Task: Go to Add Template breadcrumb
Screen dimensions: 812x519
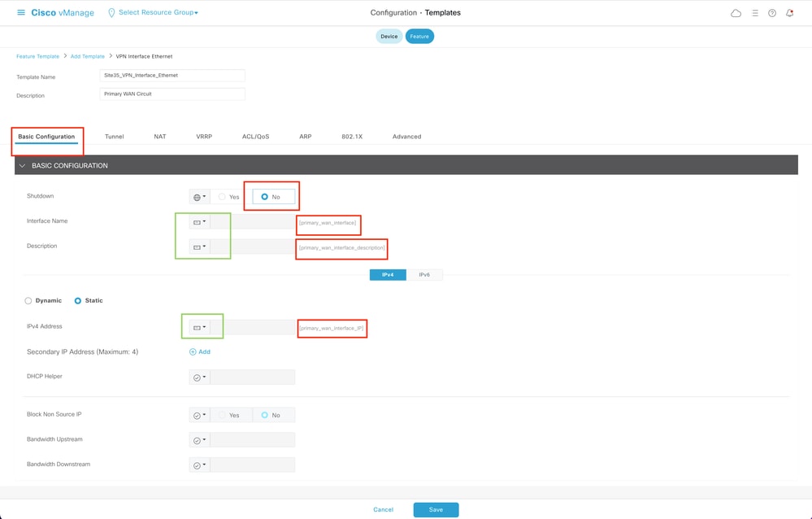Action: (88, 56)
